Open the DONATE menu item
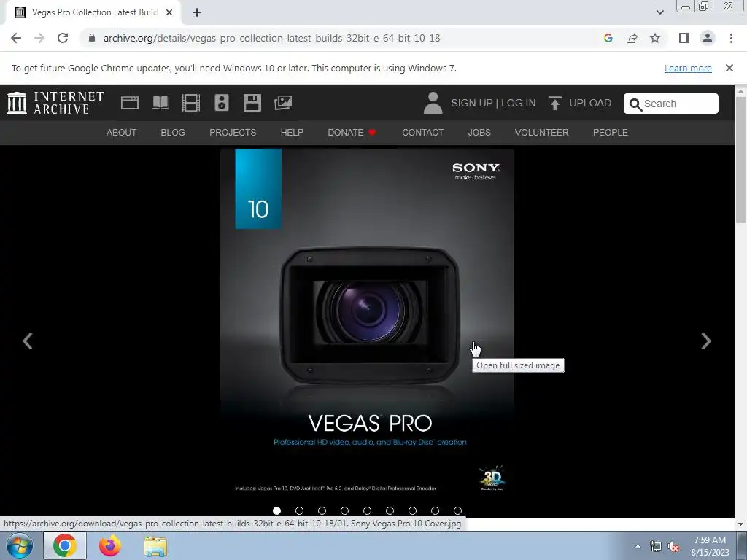Image resolution: width=747 pixels, height=560 pixels. pos(352,133)
